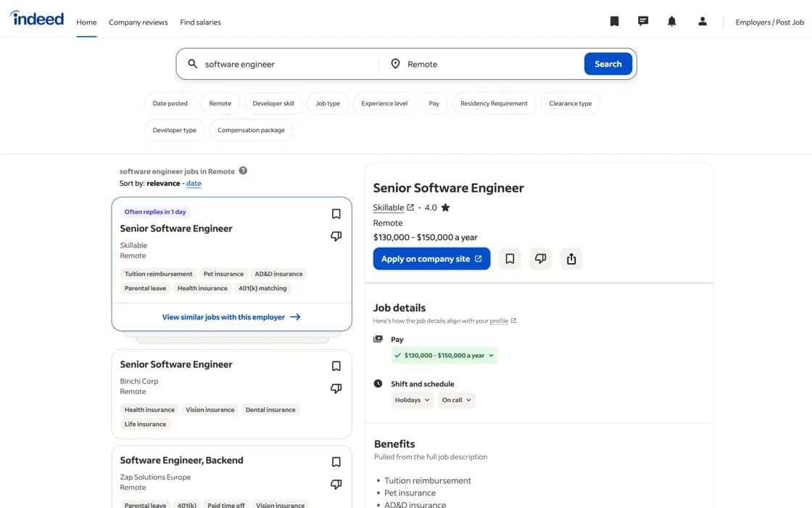Click external link icon beside Skillable
812x508 pixels.
pos(410,208)
